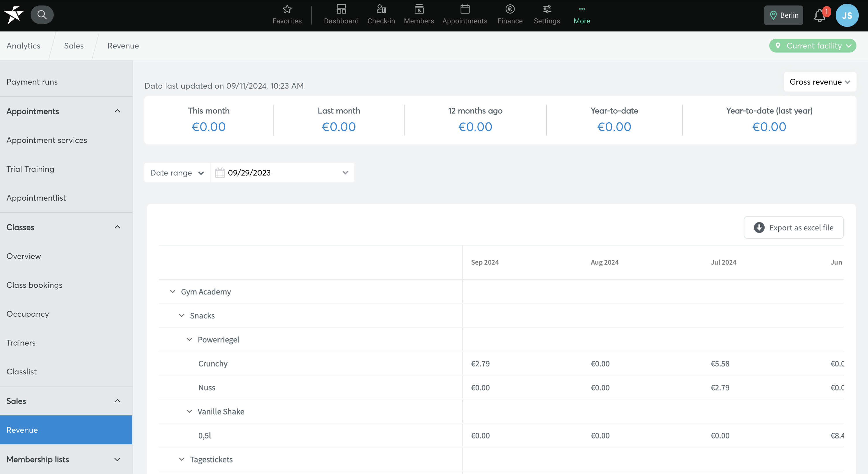Open Classlist in sidebar

[x=66, y=372]
